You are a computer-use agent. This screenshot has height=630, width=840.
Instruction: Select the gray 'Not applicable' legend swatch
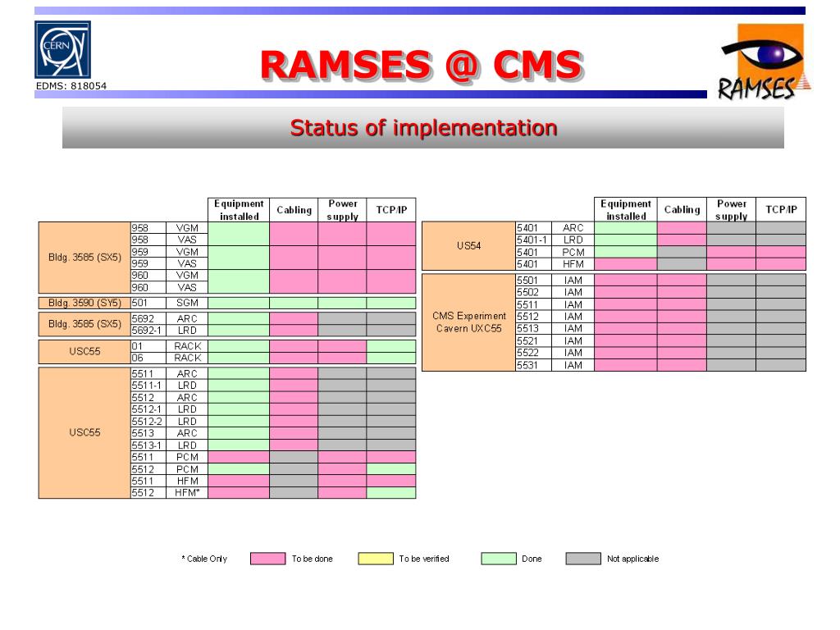click(x=583, y=559)
